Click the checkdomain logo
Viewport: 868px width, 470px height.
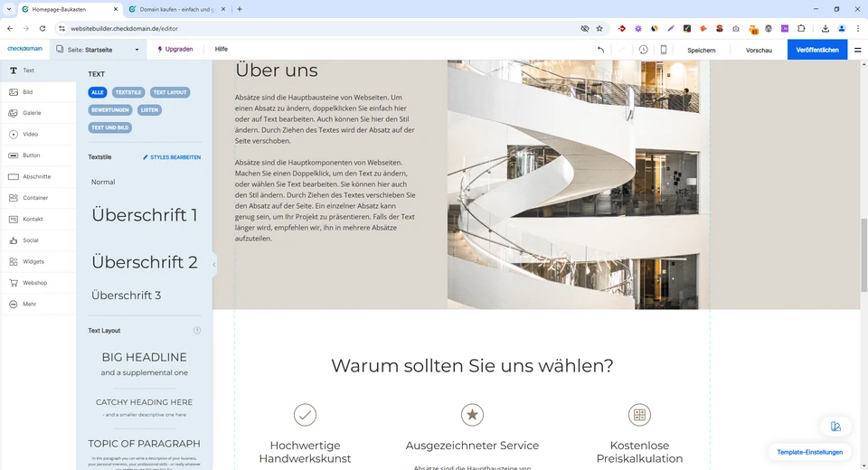click(x=25, y=49)
